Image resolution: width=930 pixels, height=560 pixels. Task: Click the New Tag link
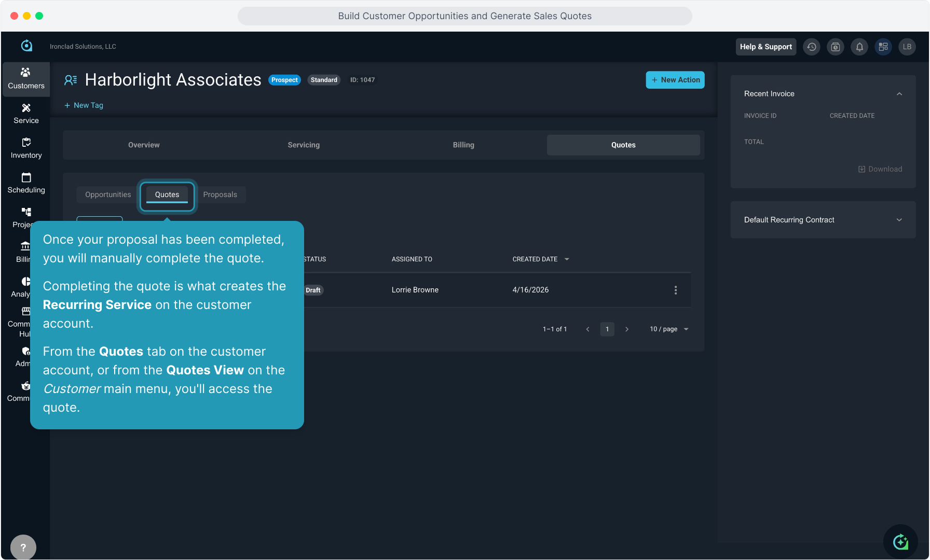(x=84, y=105)
